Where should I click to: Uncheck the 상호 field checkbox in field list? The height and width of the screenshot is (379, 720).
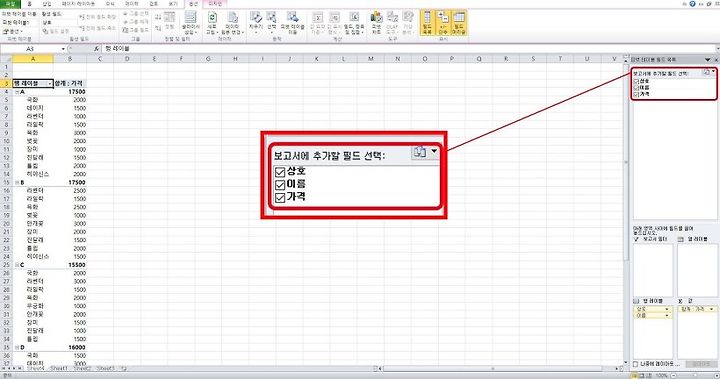pos(636,81)
